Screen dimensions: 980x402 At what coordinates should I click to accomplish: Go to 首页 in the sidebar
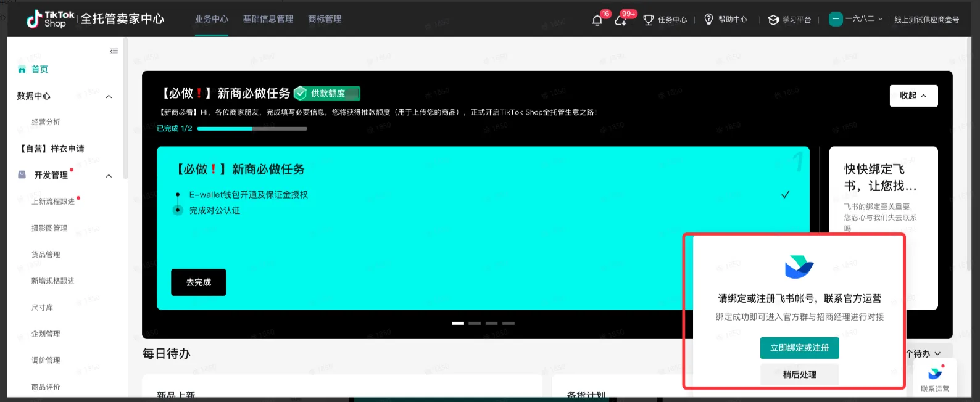39,70
